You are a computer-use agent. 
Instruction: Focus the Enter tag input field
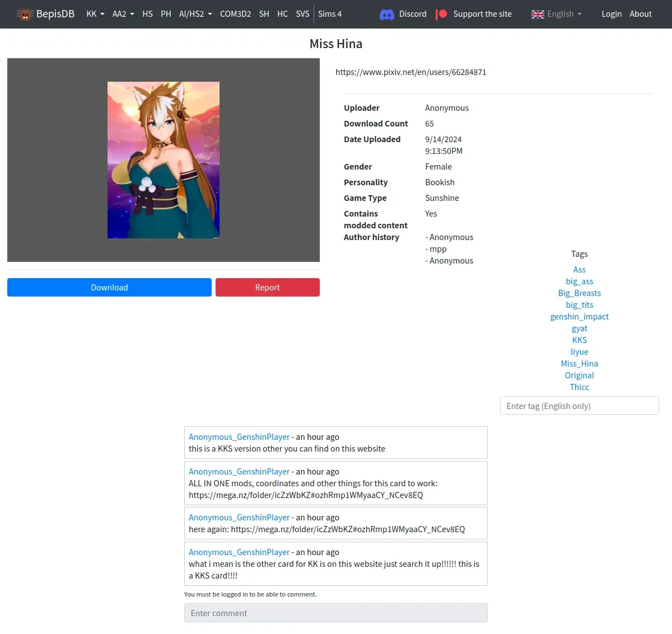(580, 406)
